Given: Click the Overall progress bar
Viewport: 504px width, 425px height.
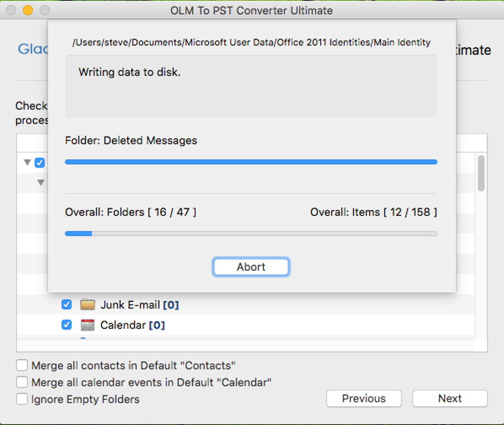Looking at the screenshot, I should (251, 233).
